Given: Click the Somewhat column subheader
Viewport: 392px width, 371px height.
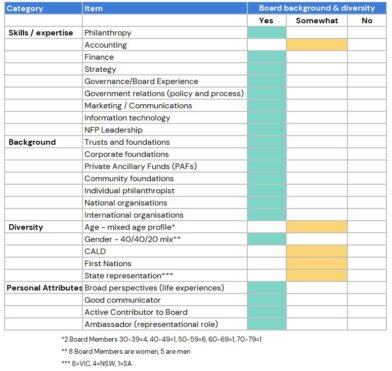Looking at the screenshot, I should pos(317,21).
